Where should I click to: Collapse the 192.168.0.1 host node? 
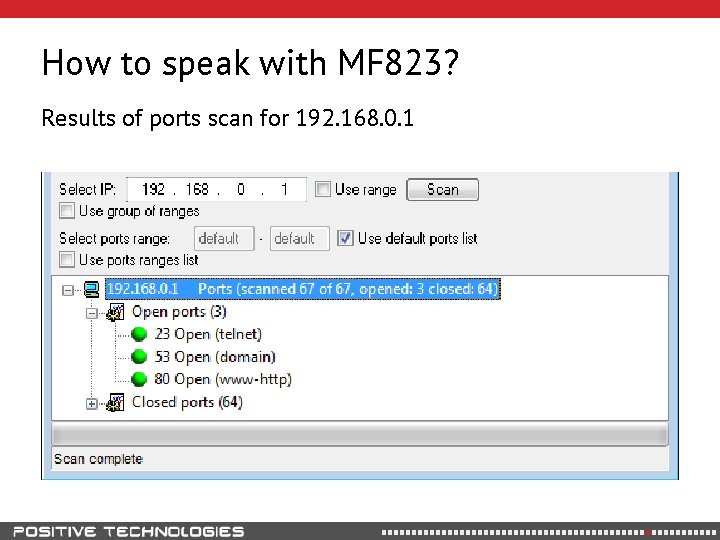click(68, 290)
